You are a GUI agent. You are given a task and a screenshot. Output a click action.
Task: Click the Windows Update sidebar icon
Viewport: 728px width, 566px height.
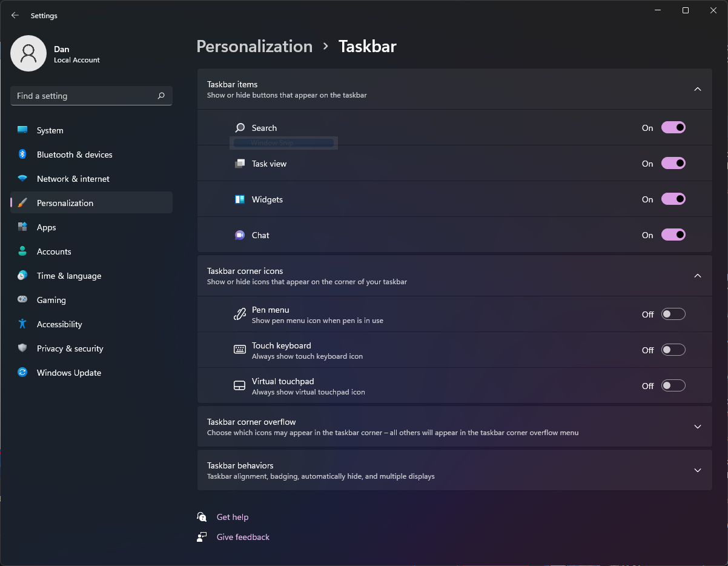pos(22,373)
